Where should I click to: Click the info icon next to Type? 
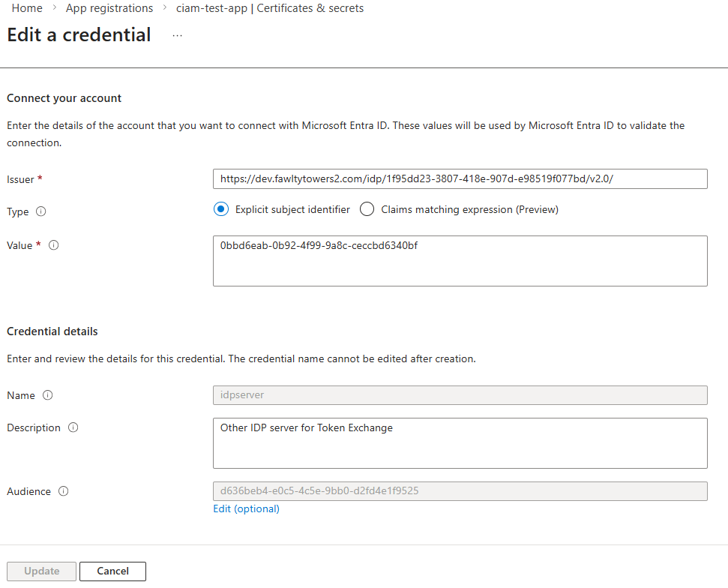coord(41,212)
